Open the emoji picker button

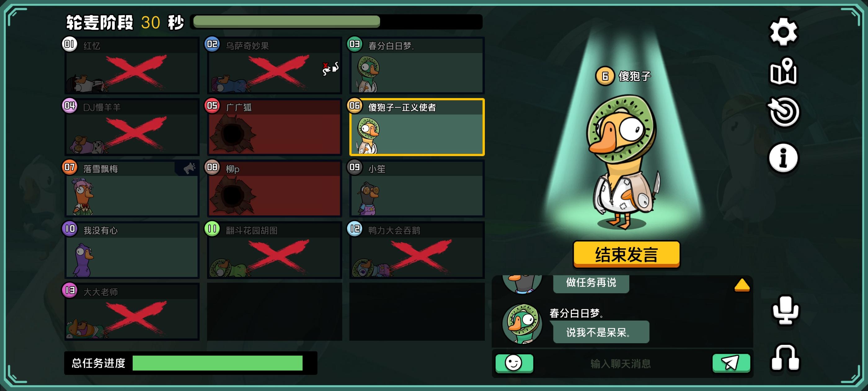point(514,363)
